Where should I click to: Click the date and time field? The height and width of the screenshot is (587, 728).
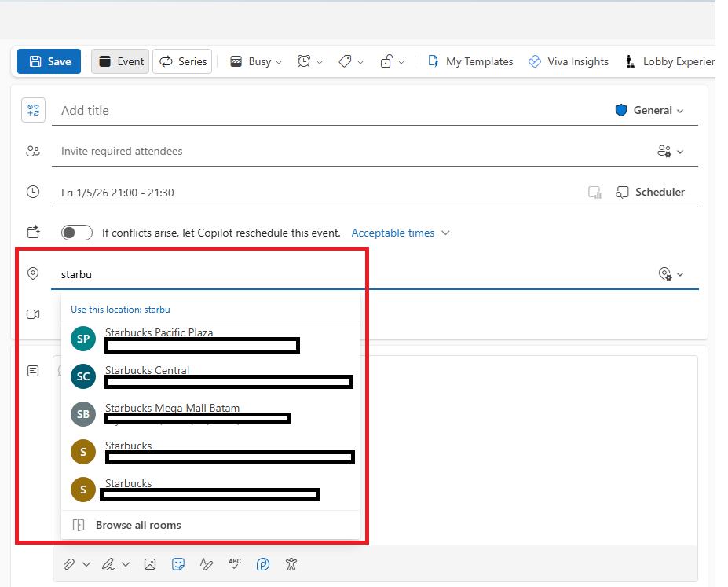[x=316, y=193]
